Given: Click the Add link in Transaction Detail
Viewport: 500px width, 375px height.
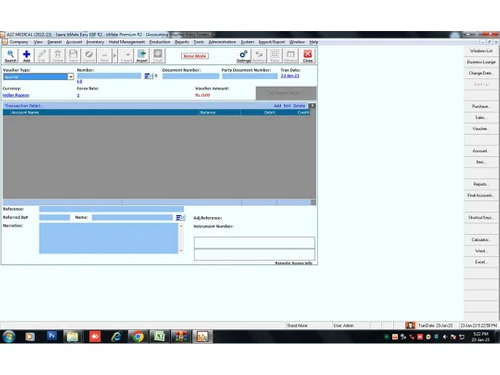Looking at the screenshot, I should point(277,106).
